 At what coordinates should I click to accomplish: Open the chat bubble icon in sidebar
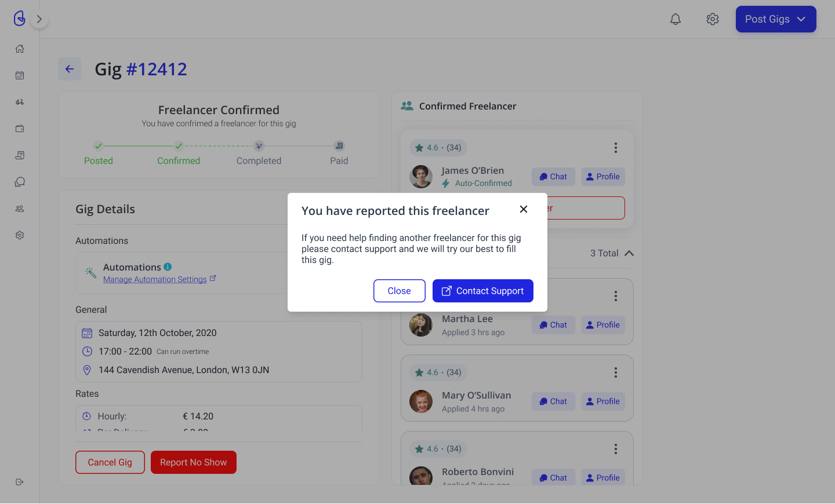tap(20, 182)
